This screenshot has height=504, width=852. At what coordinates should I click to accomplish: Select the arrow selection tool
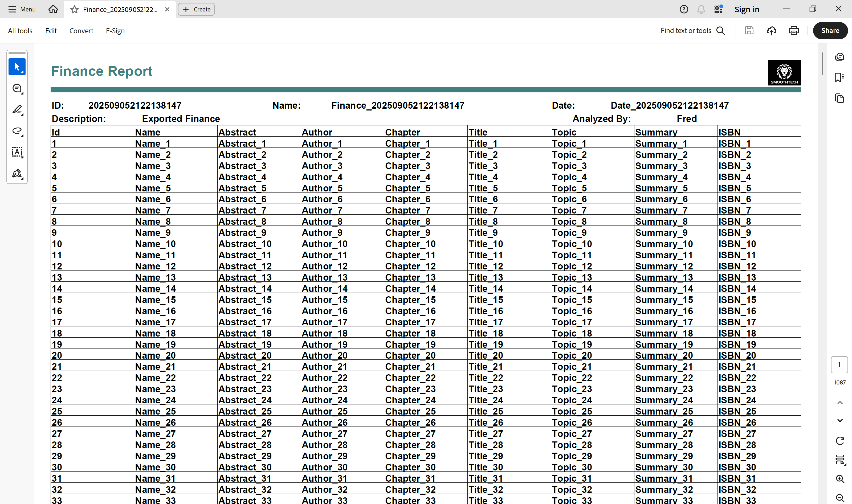(x=17, y=67)
